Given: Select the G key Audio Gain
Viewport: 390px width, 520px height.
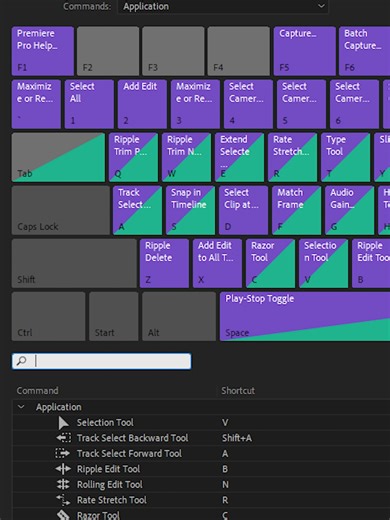Looking at the screenshot, I should pyautogui.click(x=349, y=210).
